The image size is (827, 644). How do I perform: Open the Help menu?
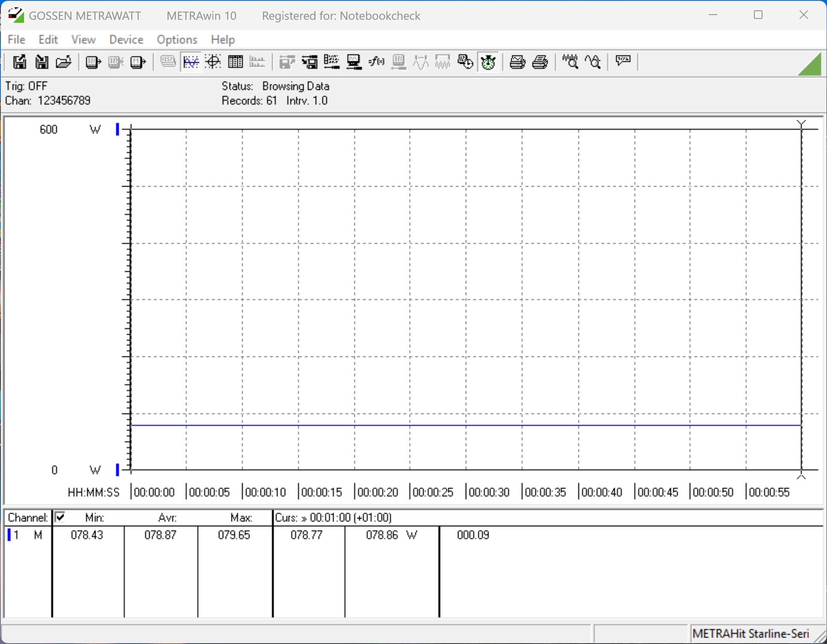[223, 40]
